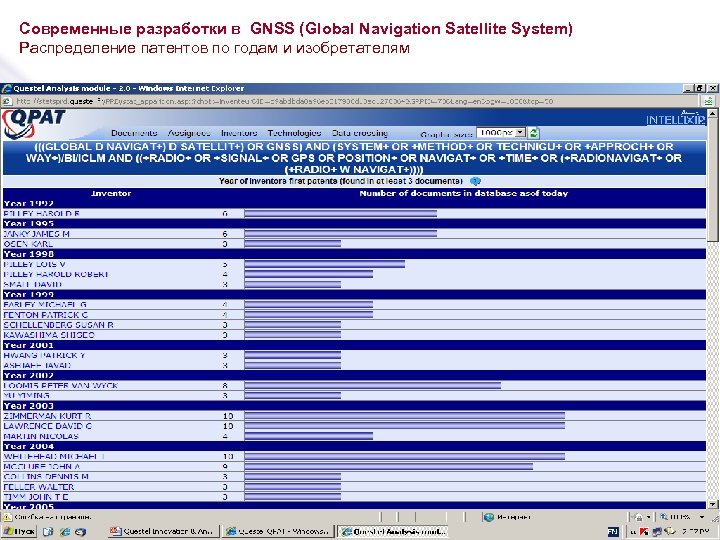Open inventor SCHELLENBERG SUSAN R link
Image resolution: width=720 pixels, height=540 pixels.
[58, 325]
